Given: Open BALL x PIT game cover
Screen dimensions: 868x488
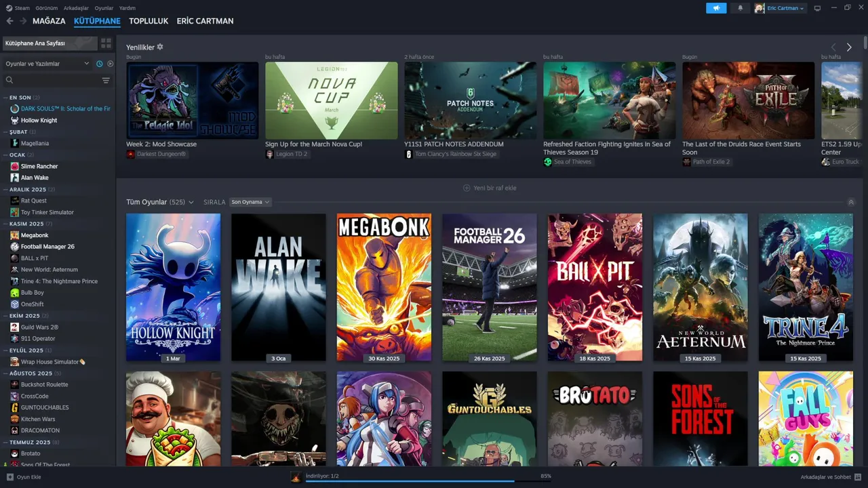Looking at the screenshot, I should (595, 287).
